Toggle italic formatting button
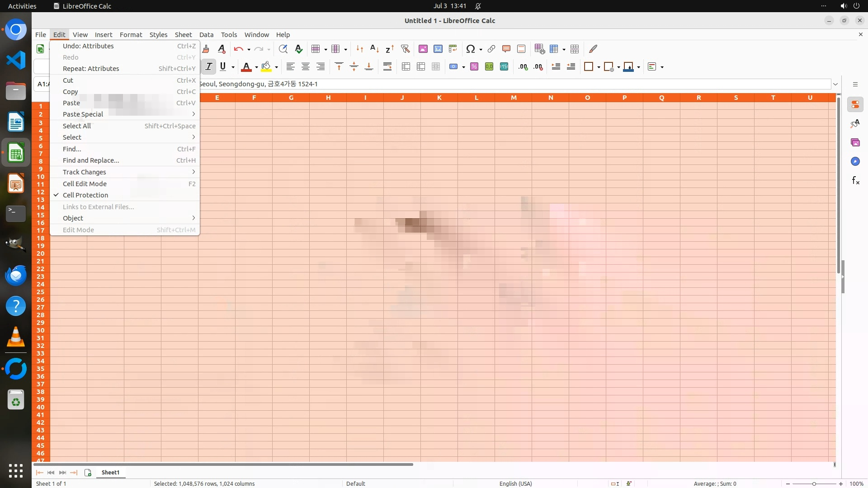Viewport: 868px width, 488px height. 208,67
